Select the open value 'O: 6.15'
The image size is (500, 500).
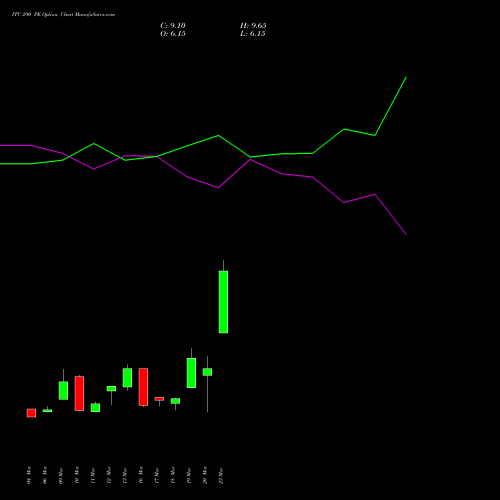tap(173, 34)
